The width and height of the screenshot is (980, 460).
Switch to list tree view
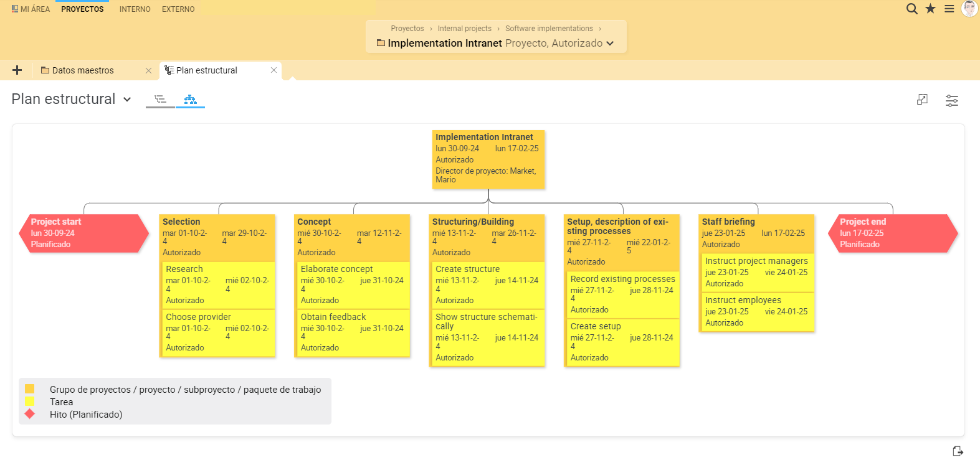[x=160, y=100]
